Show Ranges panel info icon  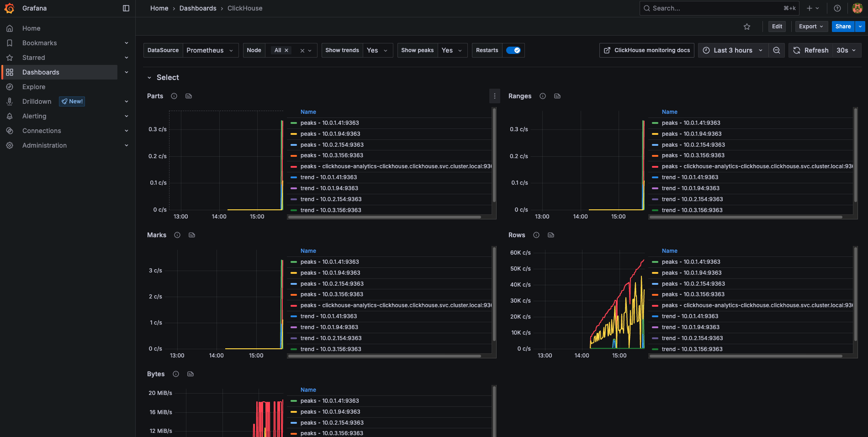click(x=543, y=96)
